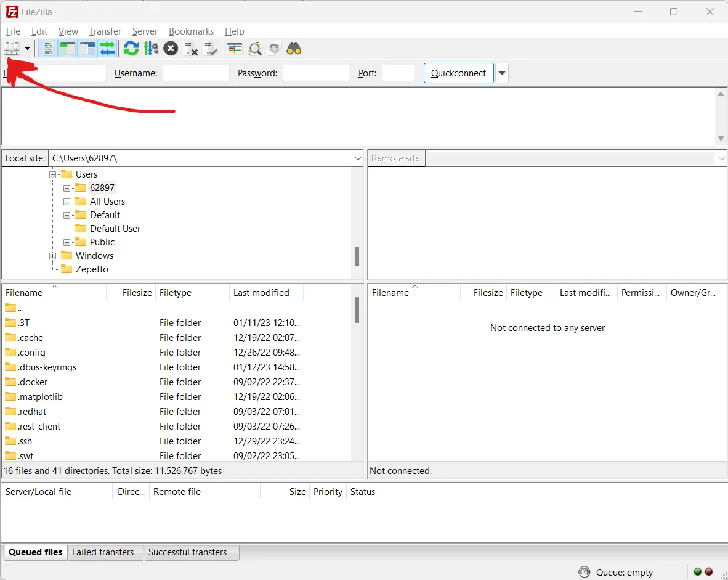This screenshot has width=728, height=580.
Task: Reconnect to last server icon
Action: pos(211,48)
